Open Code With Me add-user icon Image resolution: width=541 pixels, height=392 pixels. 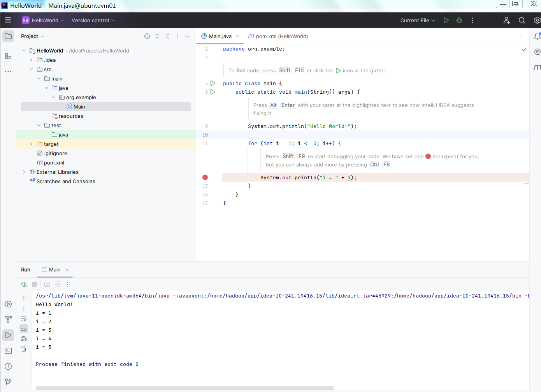tap(506, 20)
